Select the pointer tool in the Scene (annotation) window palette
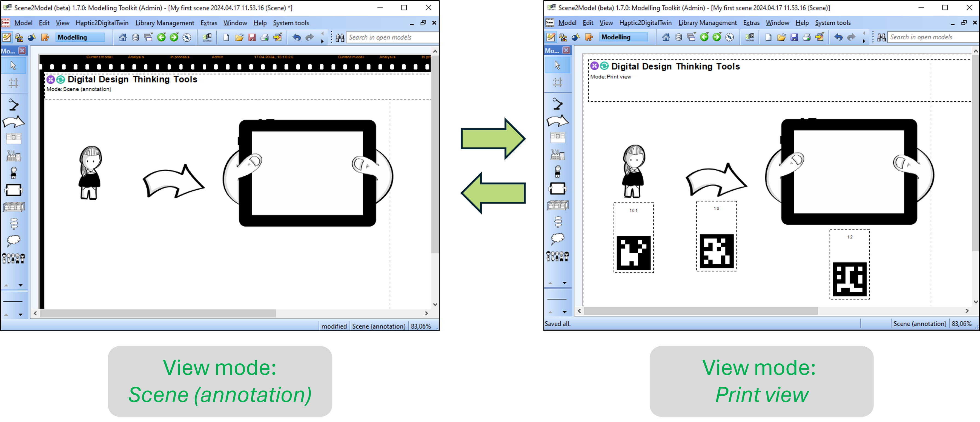The width and height of the screenshot is (980, 422). coord(13,65)
